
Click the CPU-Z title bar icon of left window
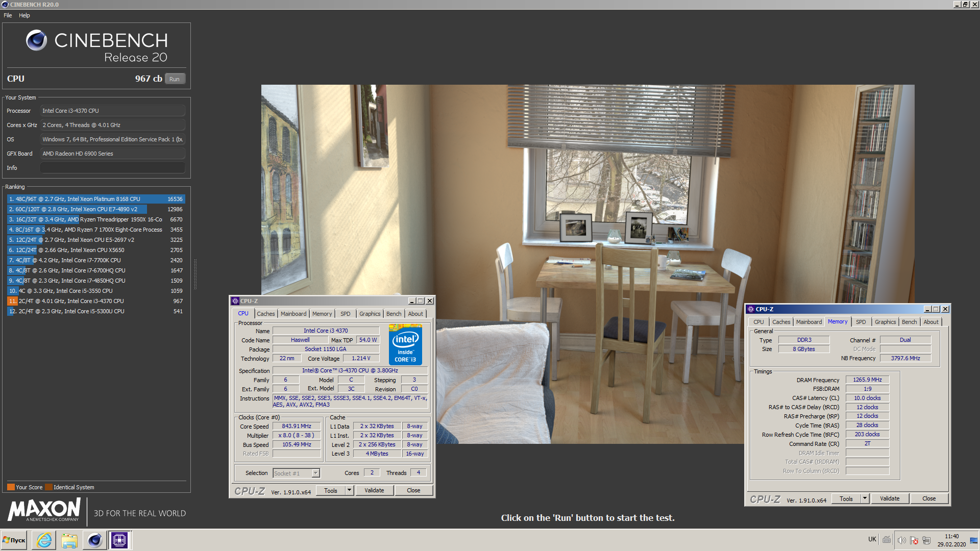(x=235, y=301)
